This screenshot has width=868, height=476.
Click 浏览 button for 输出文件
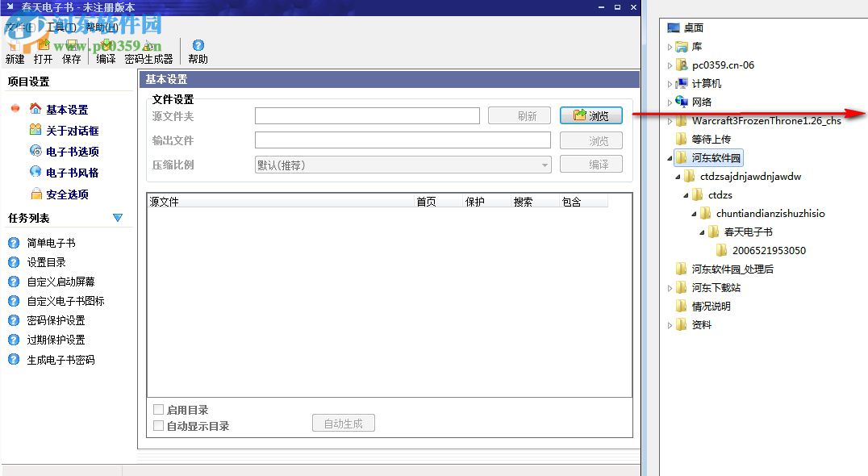coord(590,140)
